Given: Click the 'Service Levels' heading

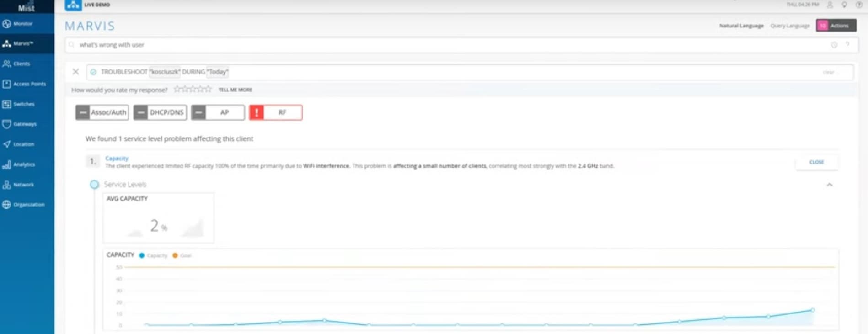Looking at the screenshot, I should (x=125, y=185).
